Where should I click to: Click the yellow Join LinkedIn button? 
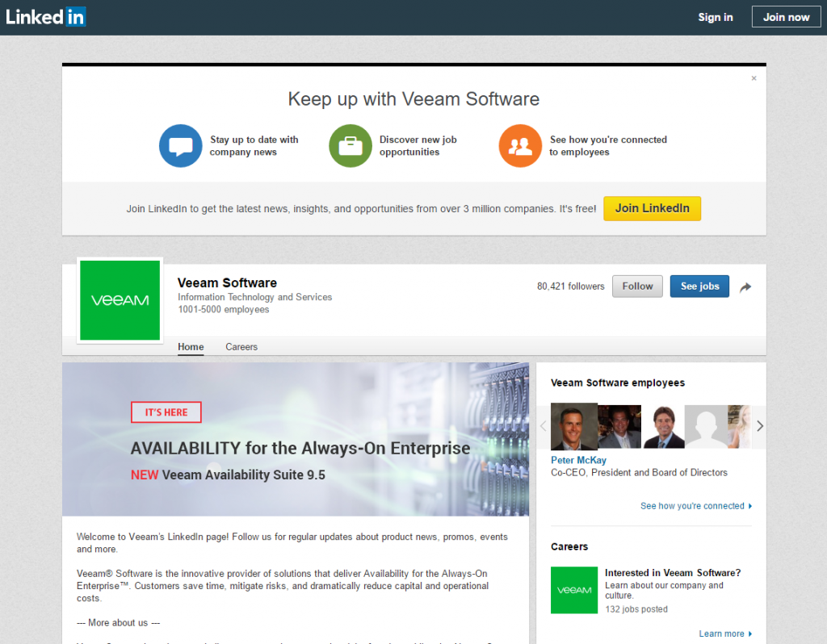tap(652, 209)
